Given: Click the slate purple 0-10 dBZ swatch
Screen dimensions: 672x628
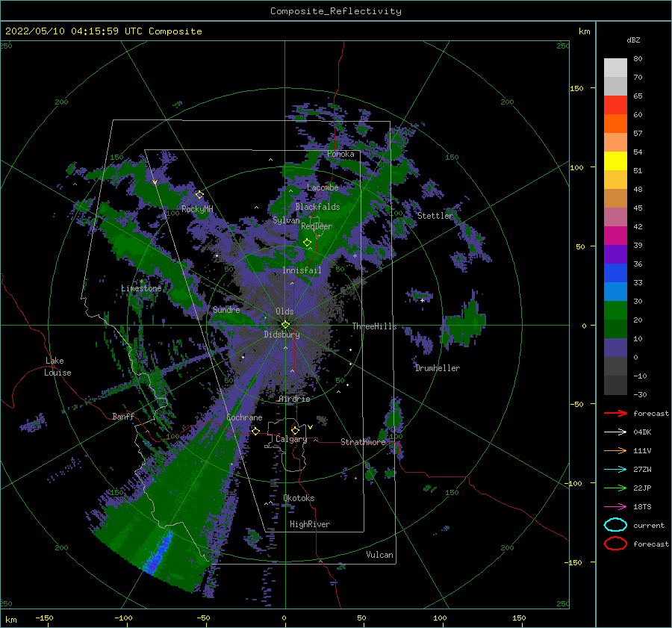Looking at the screenshot, I should 615,348.
